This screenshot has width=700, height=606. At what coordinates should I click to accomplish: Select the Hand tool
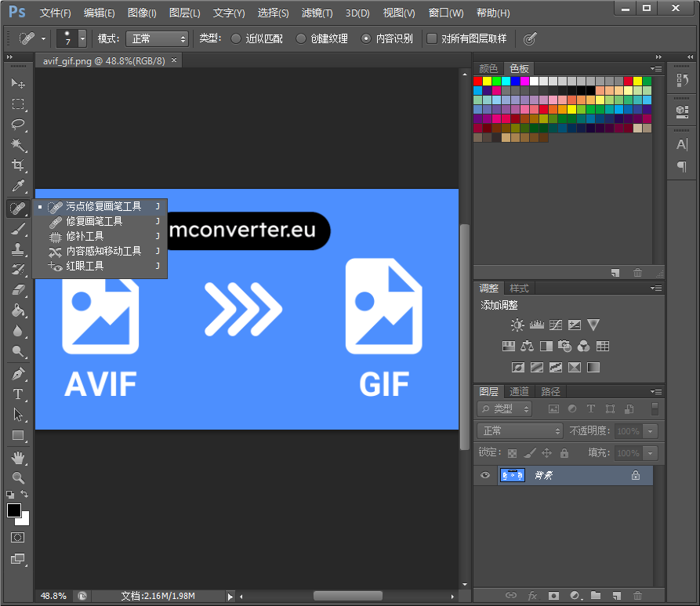18,457
